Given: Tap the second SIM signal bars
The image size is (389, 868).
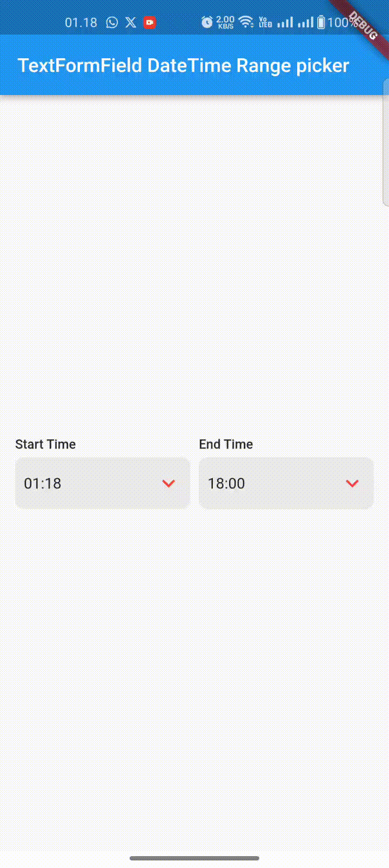Looking at the screenshot, I should click(x=306, y=22).
